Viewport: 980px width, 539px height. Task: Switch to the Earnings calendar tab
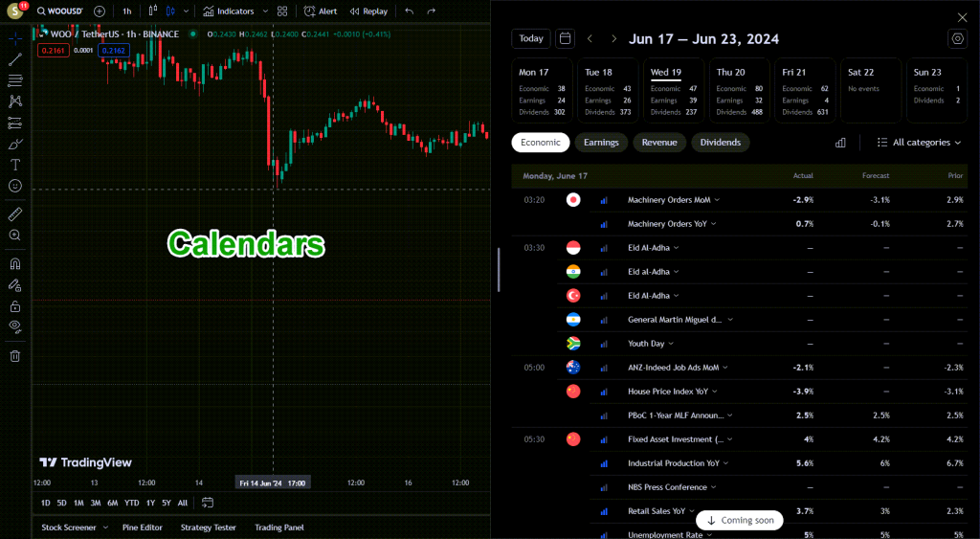click(601, 143)
